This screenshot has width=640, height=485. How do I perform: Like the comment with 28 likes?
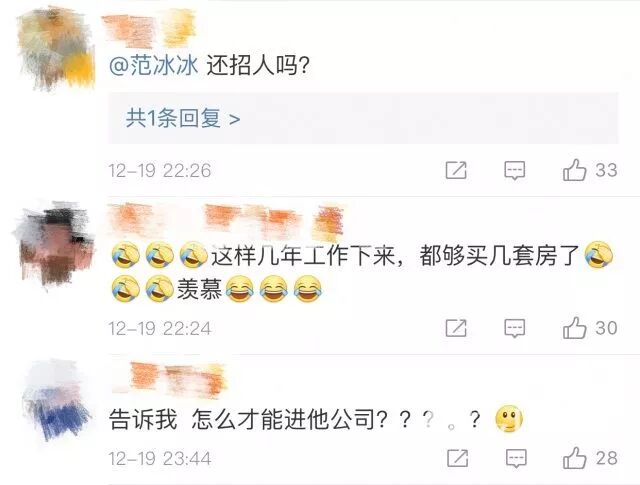click(575, 458)
